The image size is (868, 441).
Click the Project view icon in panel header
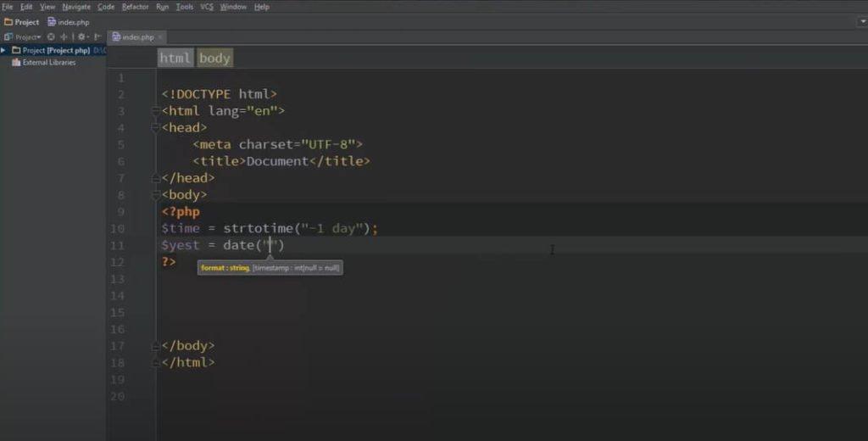click(x=8, y=37)
